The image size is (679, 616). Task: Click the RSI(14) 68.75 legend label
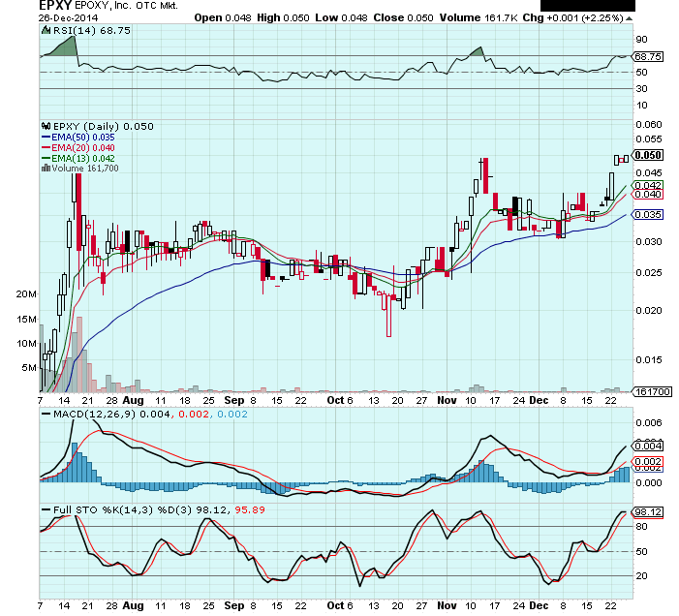tap(91, 30)
